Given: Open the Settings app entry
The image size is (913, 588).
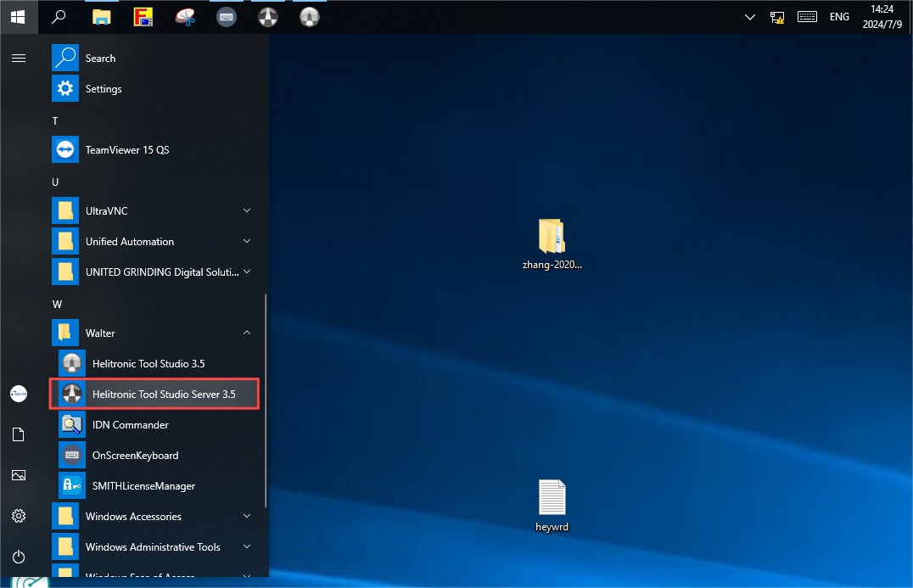Looking at the screenshot, I should (x=154, y=89).
